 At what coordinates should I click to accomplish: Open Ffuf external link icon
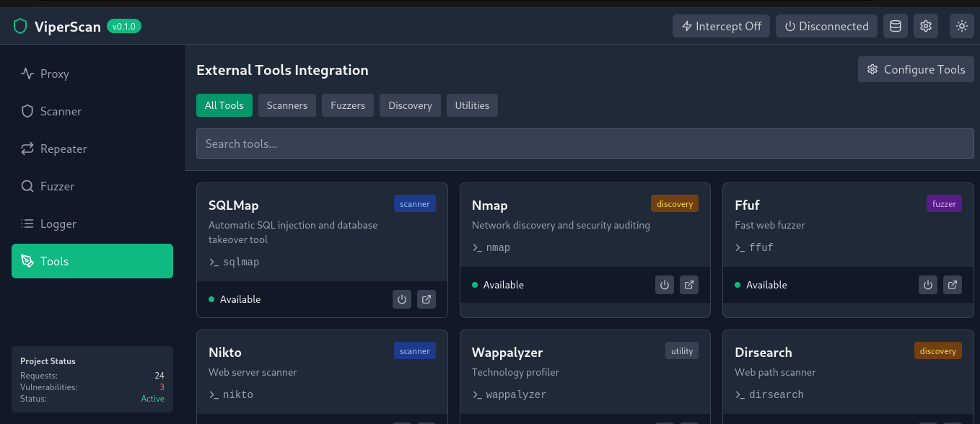pyautogui.click(x=953, y=285)
